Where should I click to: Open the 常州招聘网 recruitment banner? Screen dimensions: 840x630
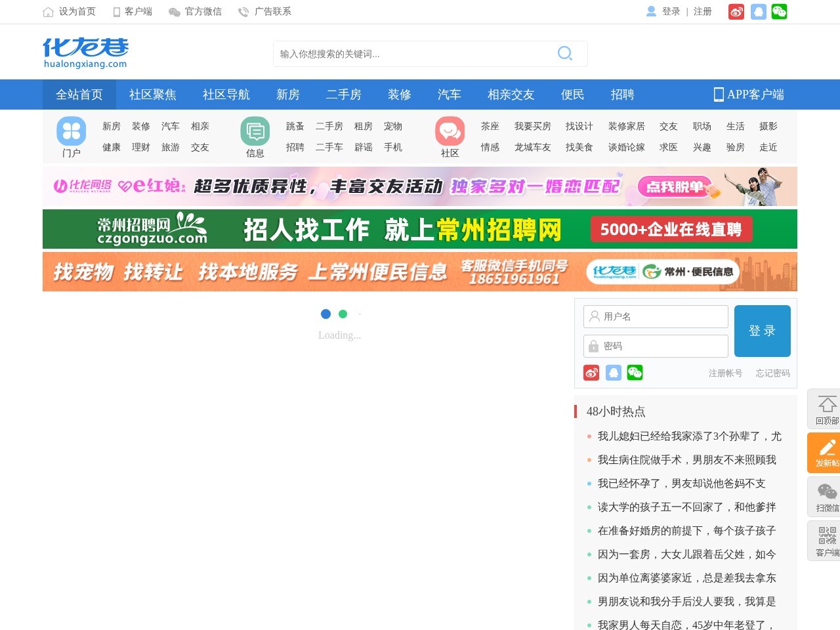pos(420,229)
